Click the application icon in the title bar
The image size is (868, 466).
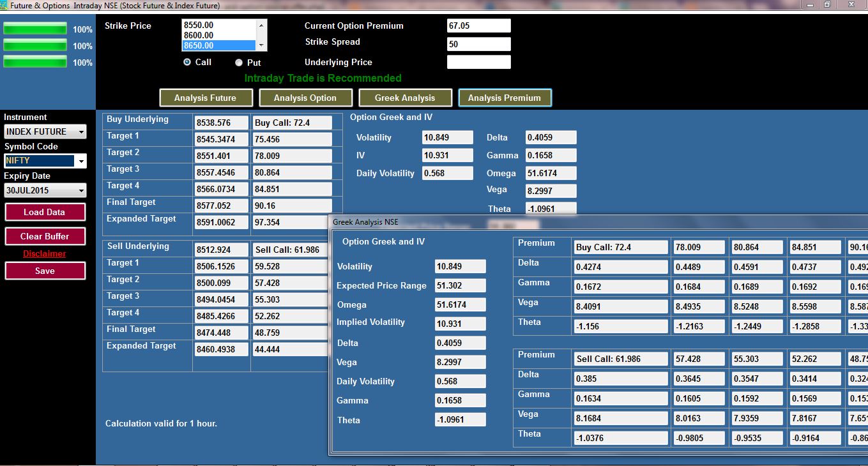(x=5, y=4)
